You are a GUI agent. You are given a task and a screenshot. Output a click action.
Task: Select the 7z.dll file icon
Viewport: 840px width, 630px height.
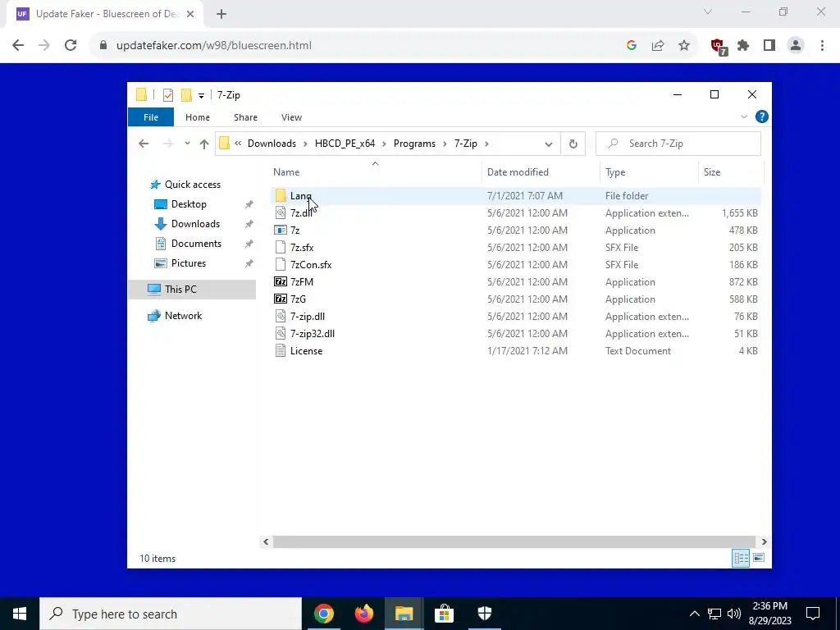coord(281,212)
